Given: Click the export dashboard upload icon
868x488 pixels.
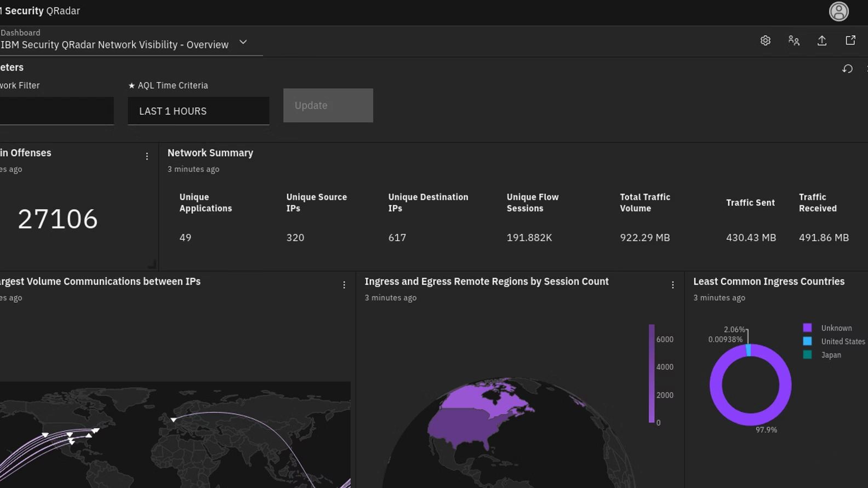Looking at the screenshot, I should [x=822, y=41].
